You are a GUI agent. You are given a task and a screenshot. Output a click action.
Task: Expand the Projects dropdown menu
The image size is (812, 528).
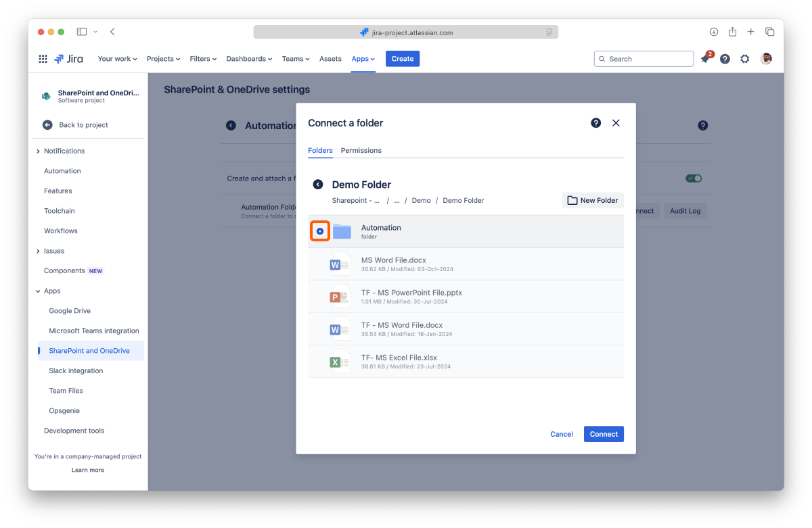(163, 59)
